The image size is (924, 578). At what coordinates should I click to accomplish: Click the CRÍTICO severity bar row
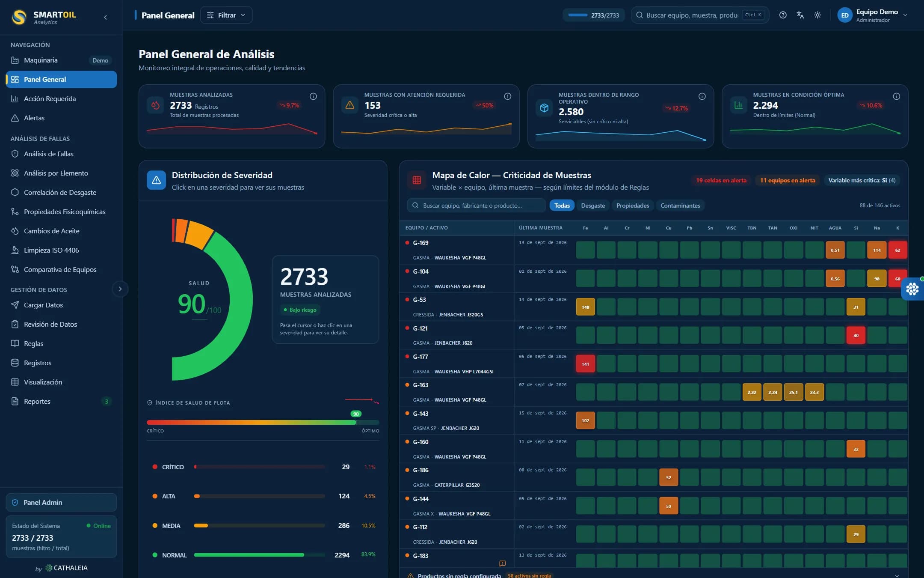click(264, 467)
